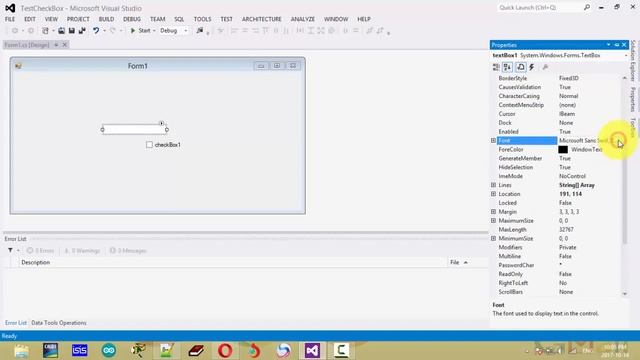This screenshot has width=640, height=360.
Task: Expand the Location property node
Action: 493,194
